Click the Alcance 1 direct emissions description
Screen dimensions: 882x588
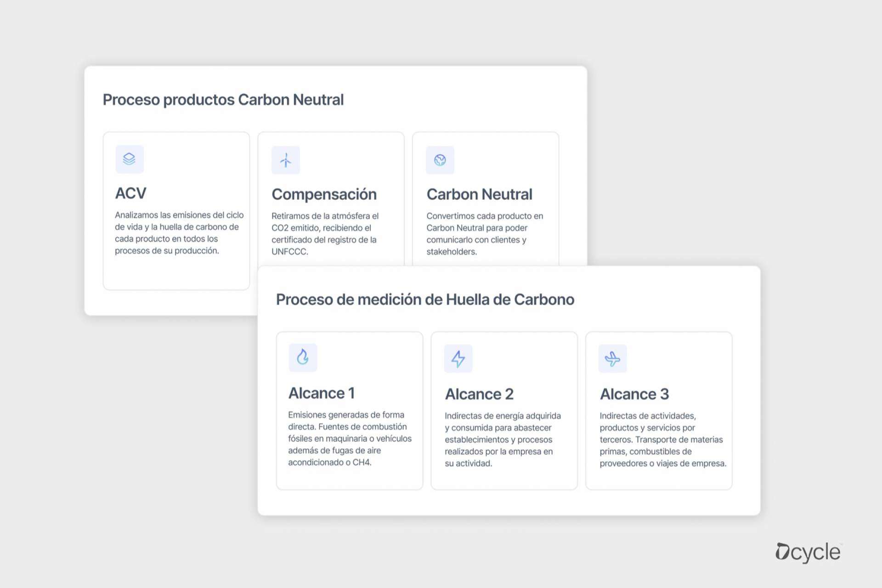[350, 439]
